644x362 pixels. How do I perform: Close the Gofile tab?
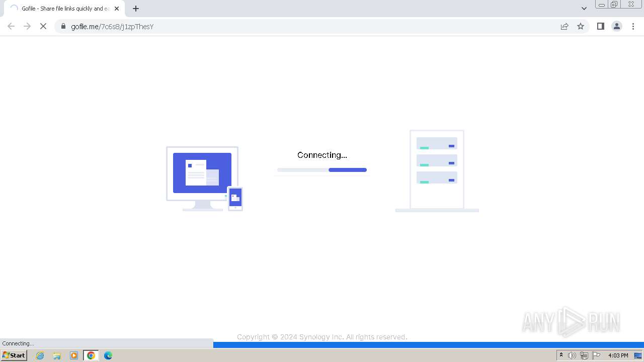[x=117, y=9]
